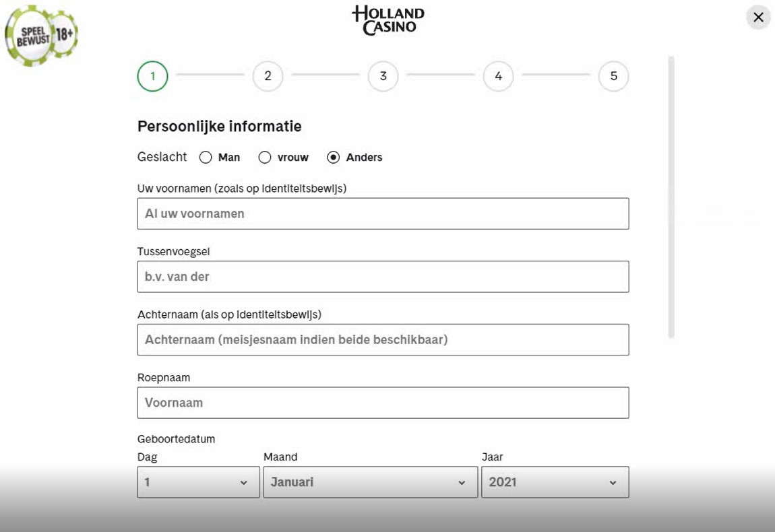The image size is (775, 532).
Task: Go to step 1 circle
Action: pos(153,76)
